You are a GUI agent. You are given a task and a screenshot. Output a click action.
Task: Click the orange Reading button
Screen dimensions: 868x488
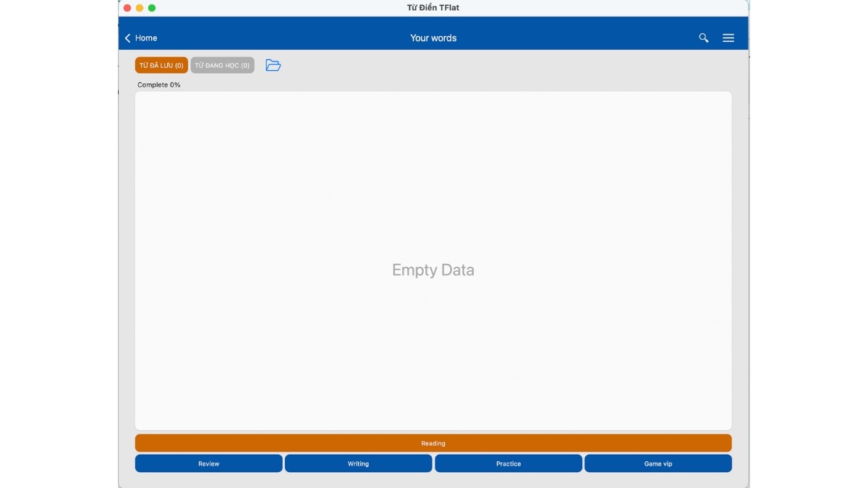point(433,443)
